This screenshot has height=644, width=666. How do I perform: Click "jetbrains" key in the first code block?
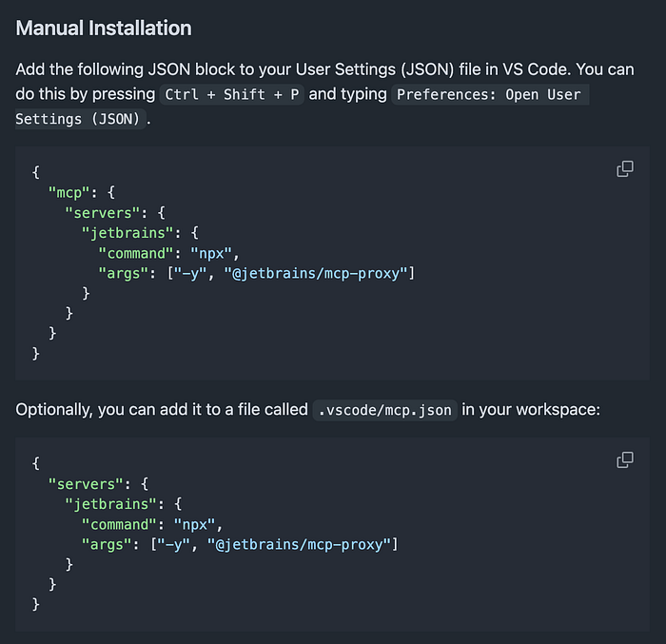[x=127, y=233]
